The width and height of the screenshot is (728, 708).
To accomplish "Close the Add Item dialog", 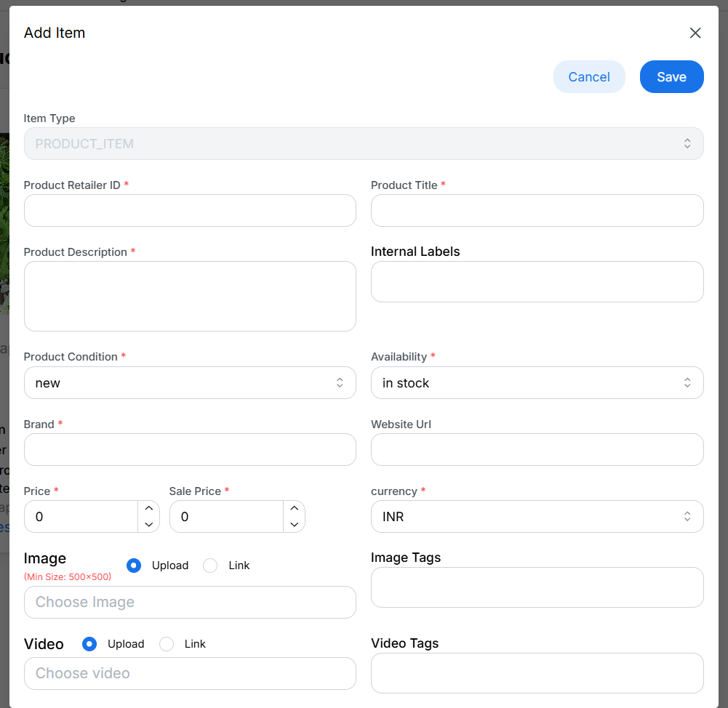I will click(695, 33).
